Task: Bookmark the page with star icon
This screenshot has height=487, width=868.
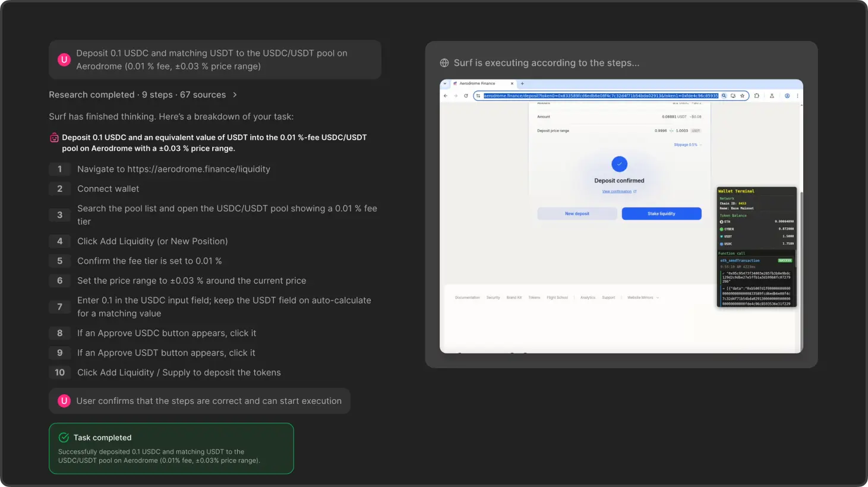Action: point(742,96)
